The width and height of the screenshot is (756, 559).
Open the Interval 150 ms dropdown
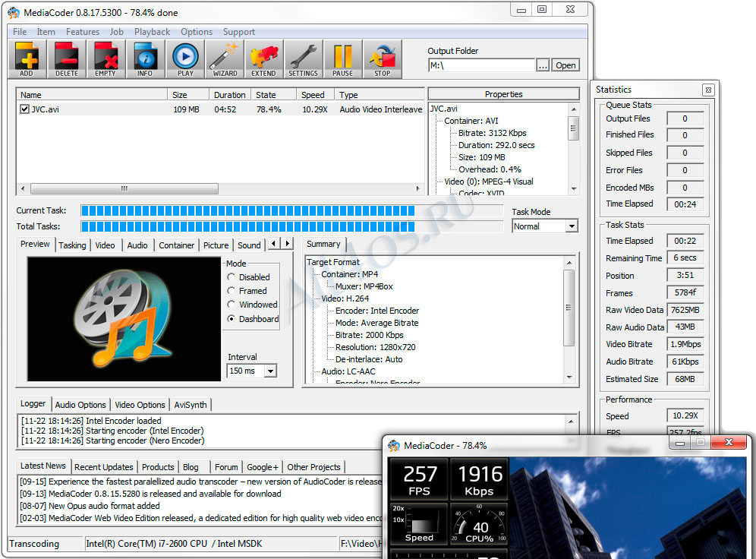coord(270,371)
